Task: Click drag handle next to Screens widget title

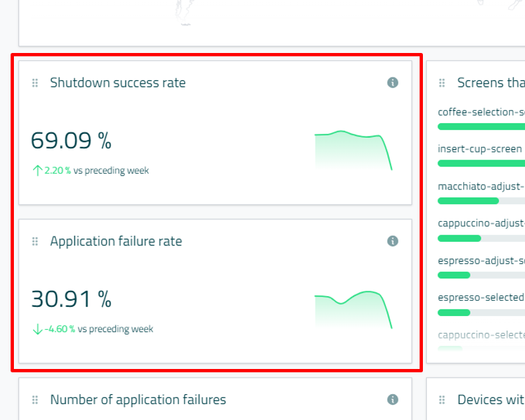Action: point(442,83)
